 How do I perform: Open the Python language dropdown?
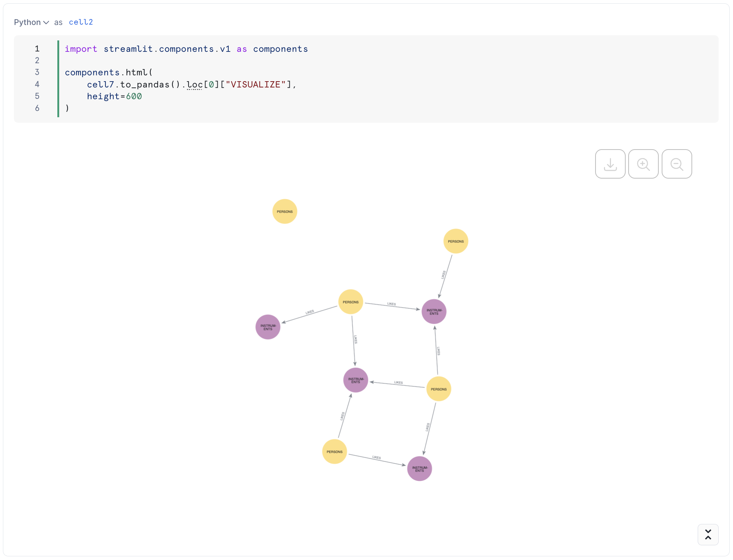coord(32,22)
